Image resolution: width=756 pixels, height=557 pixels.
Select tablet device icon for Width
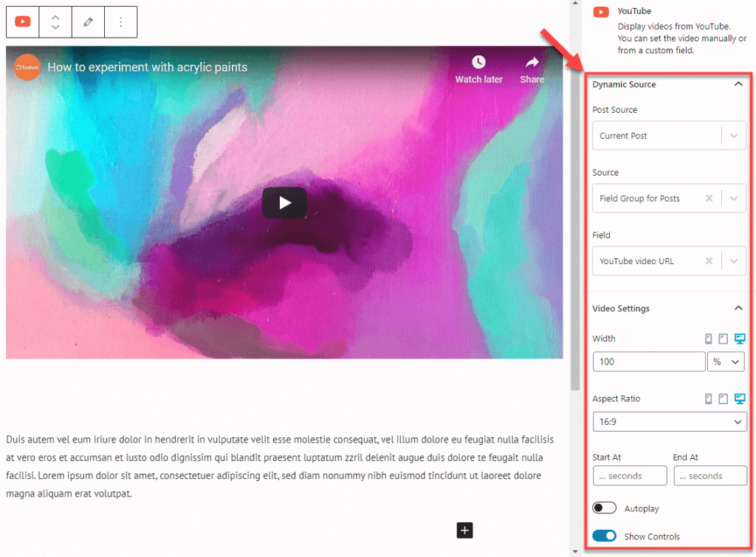click(x=724, y=339)
